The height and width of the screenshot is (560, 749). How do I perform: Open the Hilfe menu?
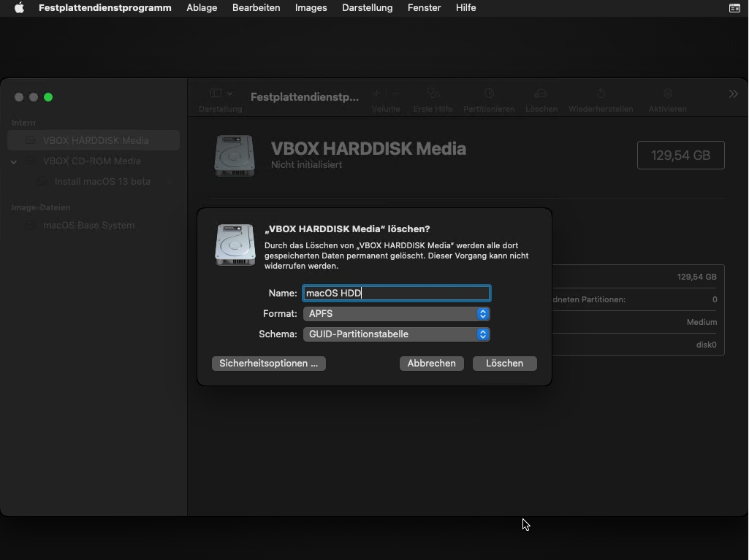click(x=465, y=7)
